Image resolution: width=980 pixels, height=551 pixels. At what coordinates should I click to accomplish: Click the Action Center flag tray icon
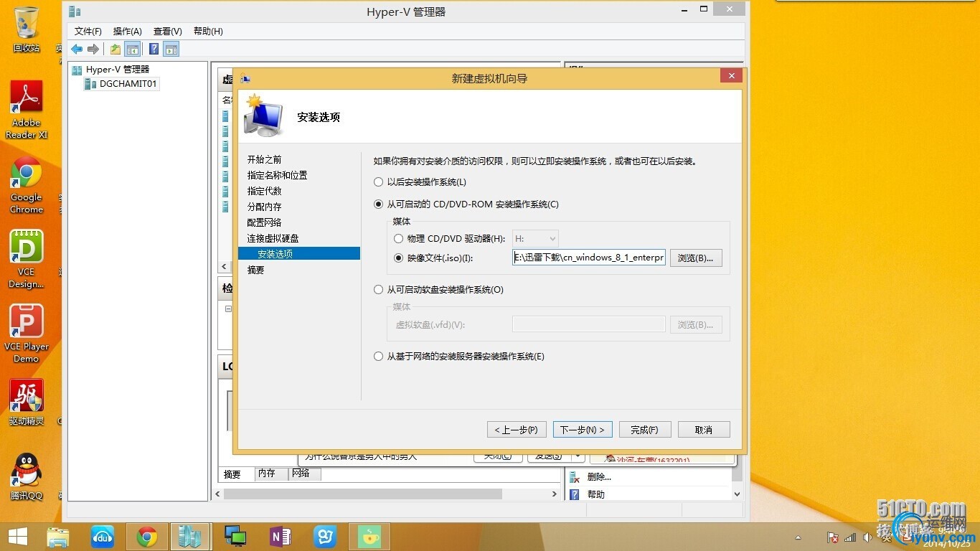pyautogui.click(x=833, y=537)
